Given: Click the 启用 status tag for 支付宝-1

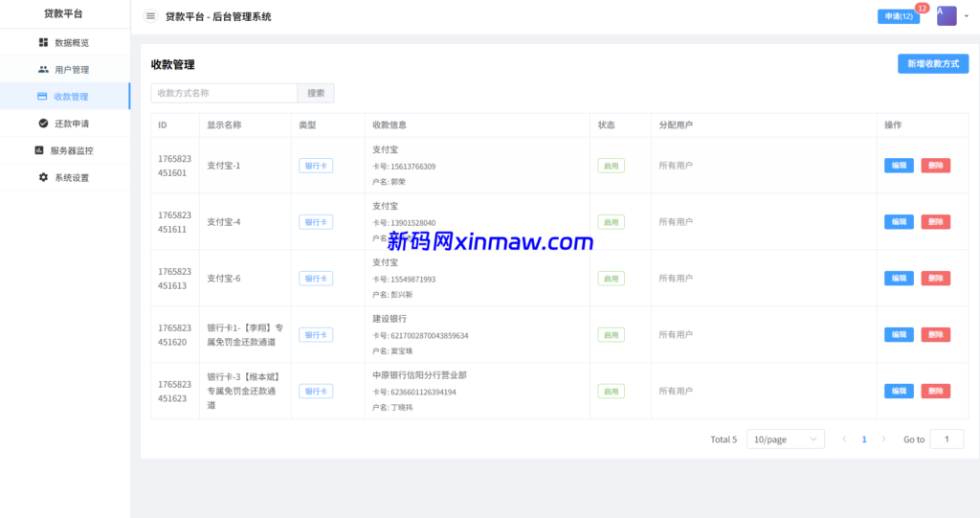Looking at the screenshot, I should (x=611, y=166).
